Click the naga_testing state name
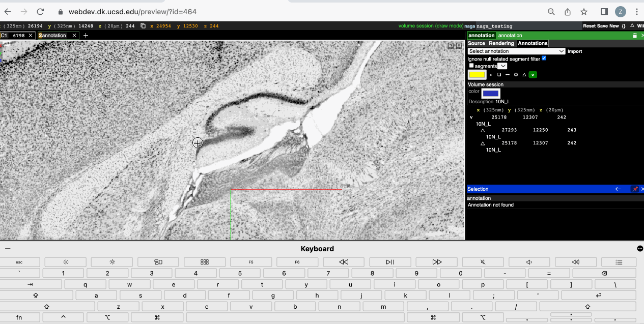 pos(529,26)
